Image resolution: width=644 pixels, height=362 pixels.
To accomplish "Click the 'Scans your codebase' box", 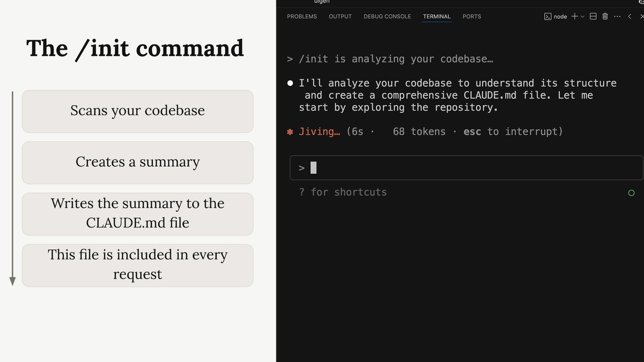I will [137, 111].
